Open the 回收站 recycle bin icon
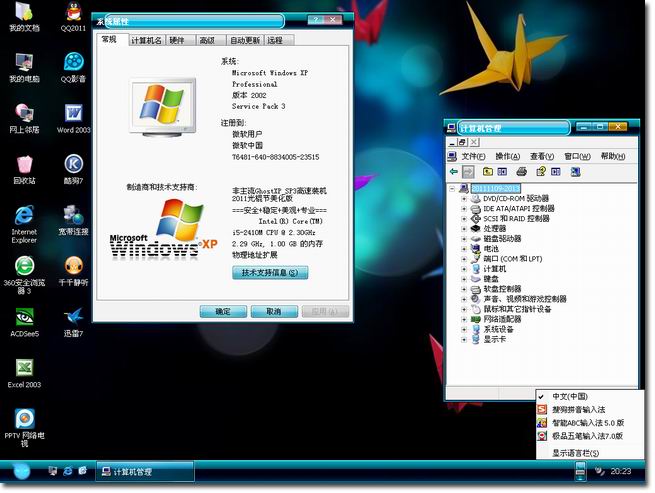655x493 pixels. click(24, 169)
